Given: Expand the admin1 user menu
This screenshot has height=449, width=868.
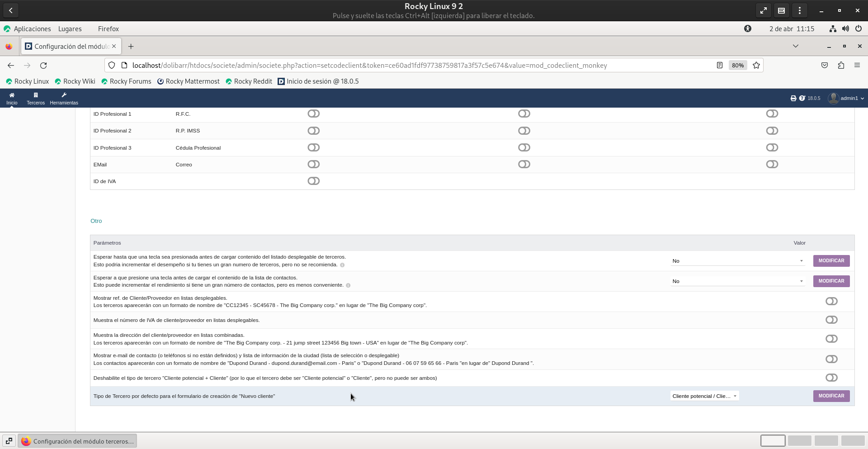Looking at the screenshot, I should tap(846, 98).
